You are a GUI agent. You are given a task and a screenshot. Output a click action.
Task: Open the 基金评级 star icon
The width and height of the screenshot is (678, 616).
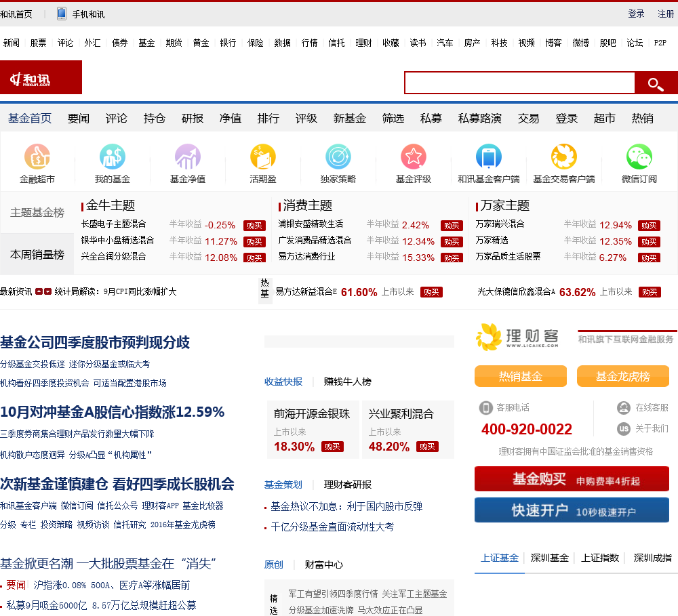(414, 157)
